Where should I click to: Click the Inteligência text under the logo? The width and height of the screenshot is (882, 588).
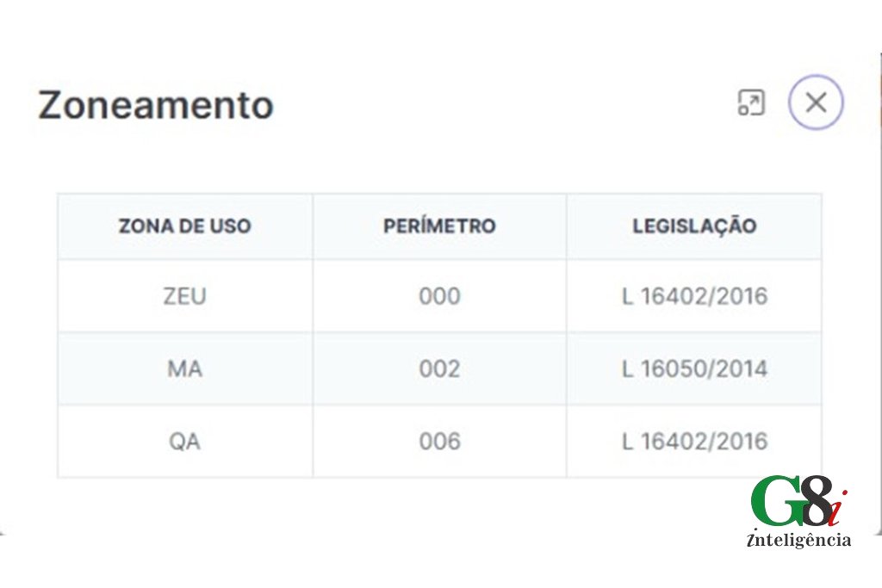(798, 539)
